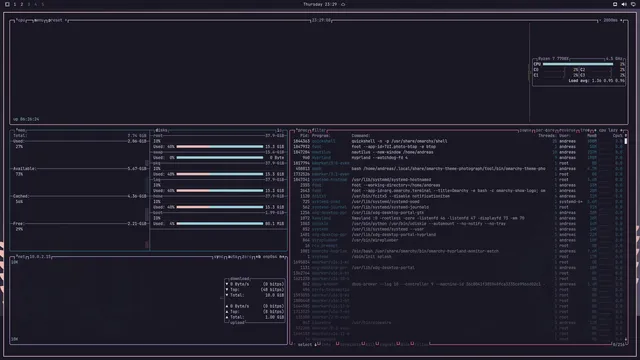Select the systemd-hostnamed process row
Image resolution: width=640 pixels, height=360 pixels.
(x=458, y=180)
